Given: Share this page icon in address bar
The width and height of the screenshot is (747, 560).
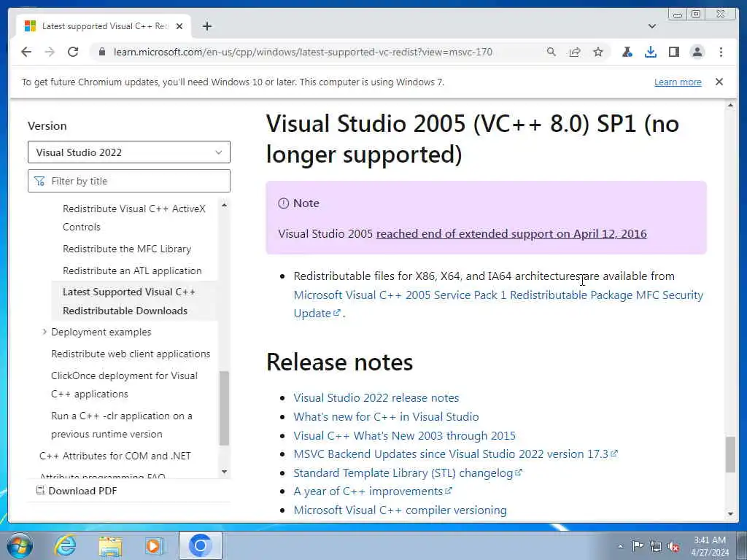Looking at the screenshot, I should point(575,52).
